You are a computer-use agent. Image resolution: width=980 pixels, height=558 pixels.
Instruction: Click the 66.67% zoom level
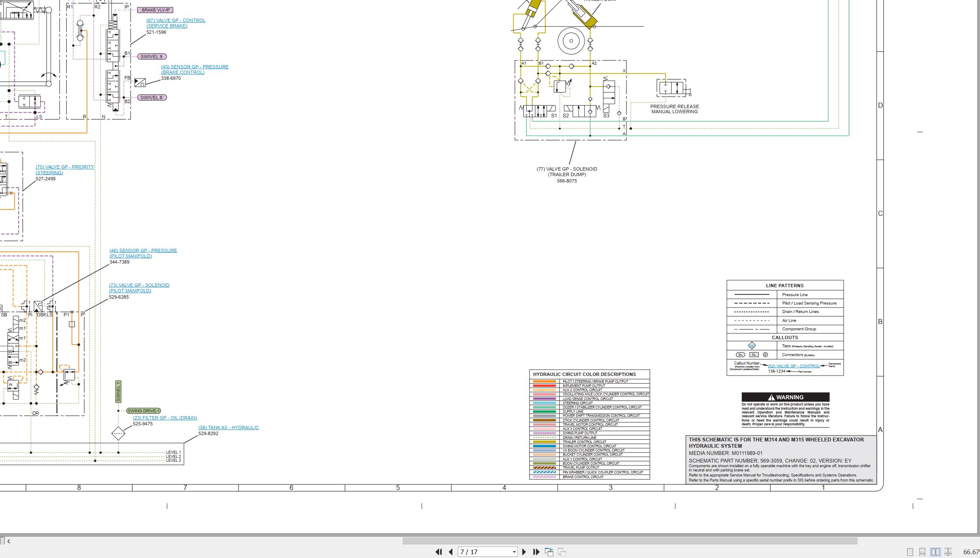click(971, 552)
